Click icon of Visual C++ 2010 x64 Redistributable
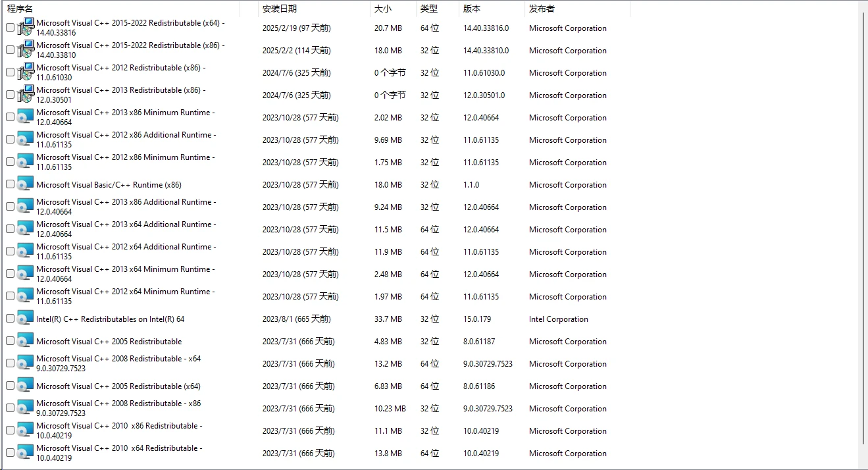The image size is (868, 470). pos(25,453)
